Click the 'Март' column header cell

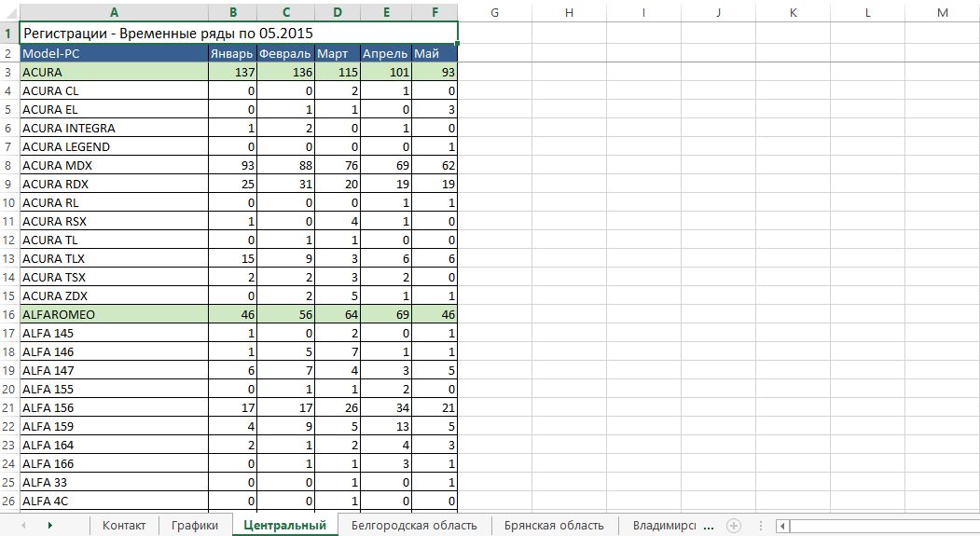[338, 54]
